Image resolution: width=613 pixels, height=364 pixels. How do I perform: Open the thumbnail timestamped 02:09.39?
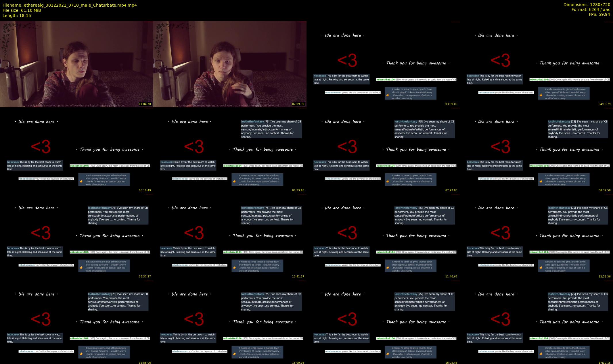230,64
